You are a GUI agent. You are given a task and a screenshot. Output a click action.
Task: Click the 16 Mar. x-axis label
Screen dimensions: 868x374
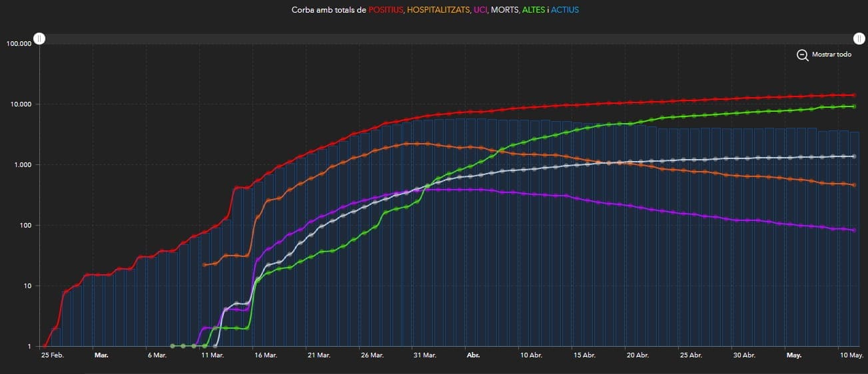(265, 355)
